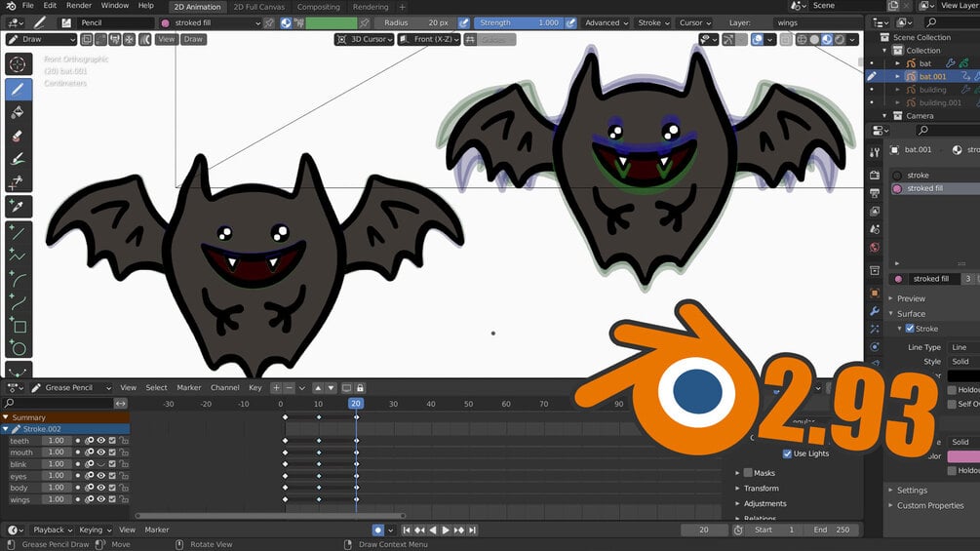Select the Eyedropper tool

[x=19, y=206]
